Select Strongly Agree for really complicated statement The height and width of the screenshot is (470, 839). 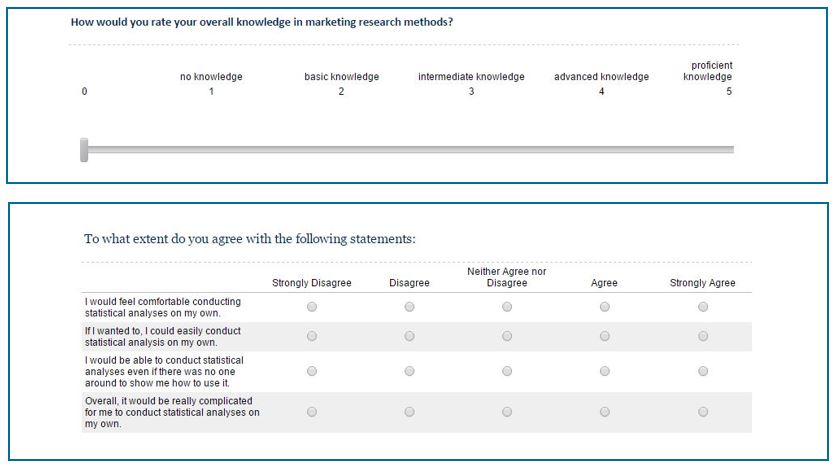[703, 411]
